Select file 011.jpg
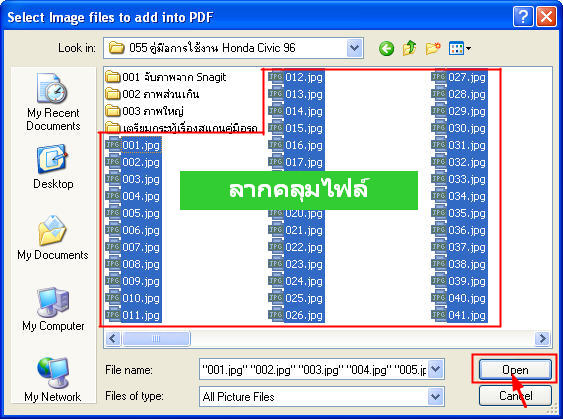This screenshot has width=563, height=419. point(133,315)
